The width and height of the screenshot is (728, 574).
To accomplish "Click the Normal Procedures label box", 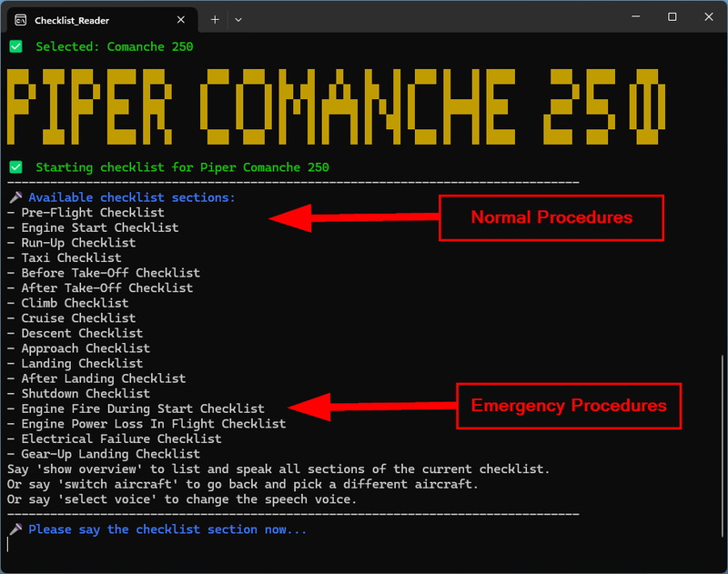I will tap(551, 217).
